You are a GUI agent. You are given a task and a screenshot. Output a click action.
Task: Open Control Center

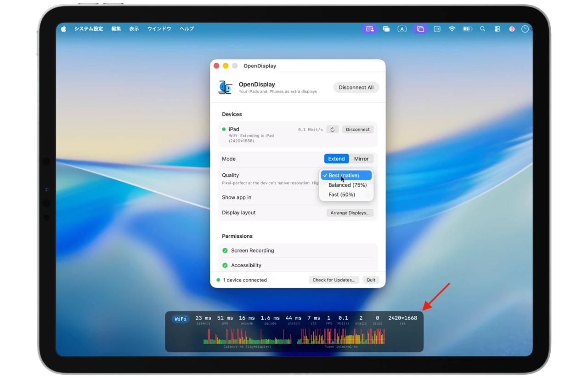click(497, 29)
